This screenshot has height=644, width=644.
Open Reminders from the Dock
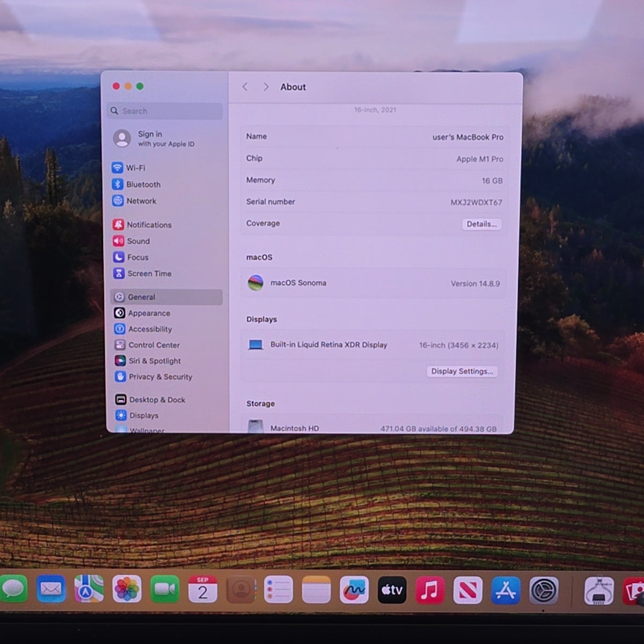[x=279, y=589]
